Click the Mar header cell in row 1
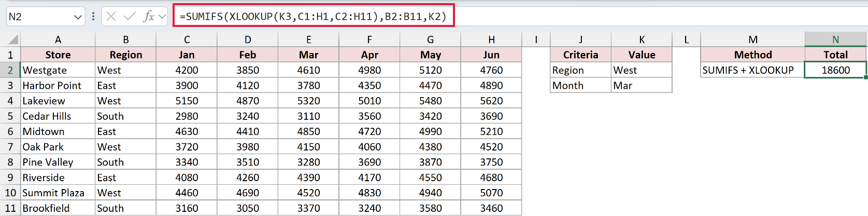This screenshot has width=868, height=216. tap(308, 55)
